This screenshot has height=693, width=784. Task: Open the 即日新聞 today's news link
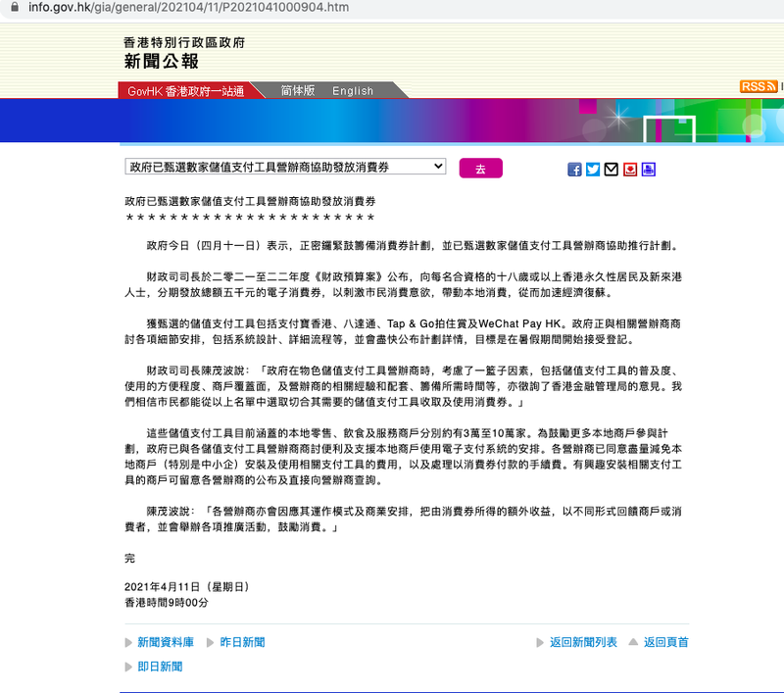[x=160, y=667]
